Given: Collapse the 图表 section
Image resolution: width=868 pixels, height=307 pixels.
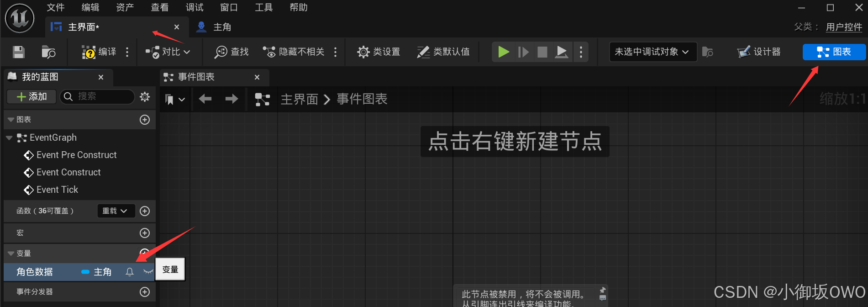Looking at the screenshot, I should click(x=11, y=120).
